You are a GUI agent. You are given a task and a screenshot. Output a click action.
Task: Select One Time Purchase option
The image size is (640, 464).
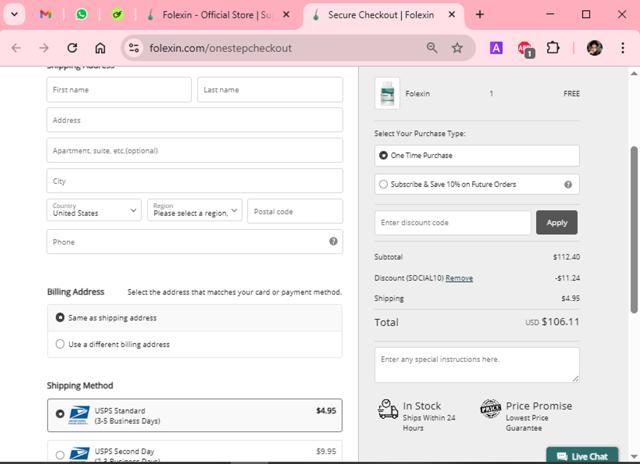pyautogui.click(x=477, y=155)
